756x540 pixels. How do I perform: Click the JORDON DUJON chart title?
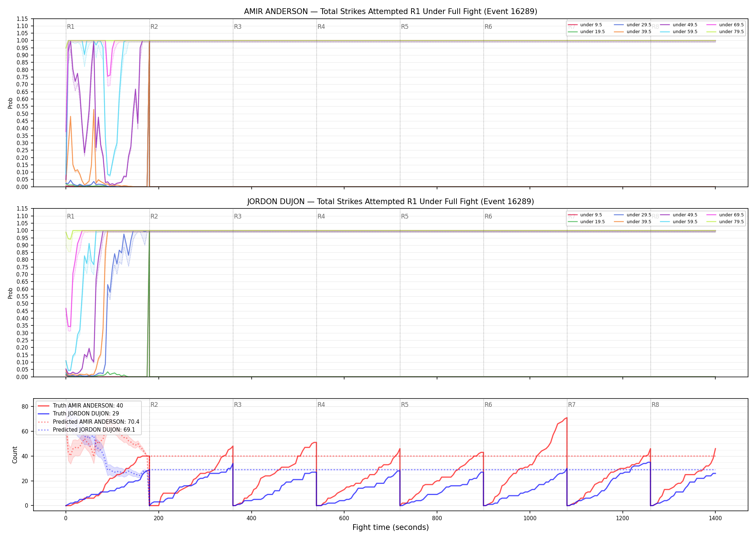(x=391, y=202)
